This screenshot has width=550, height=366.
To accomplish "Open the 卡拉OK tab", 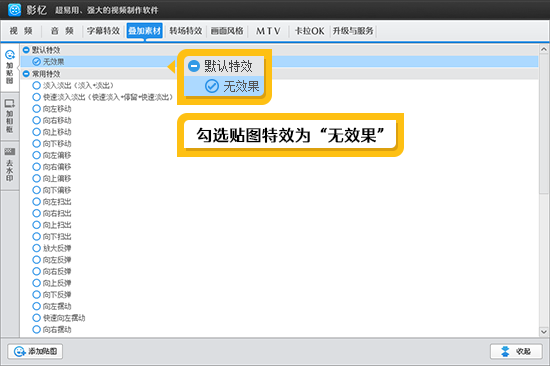I will [x=309, y=31].
